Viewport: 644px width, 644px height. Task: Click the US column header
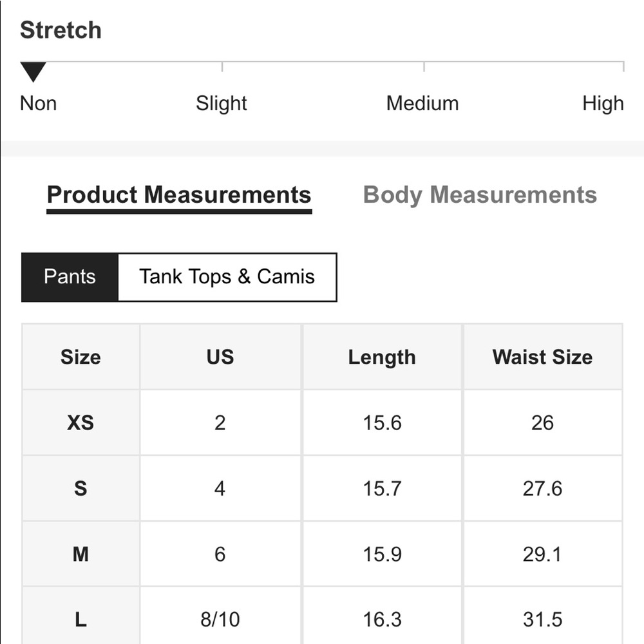(220, 357)
